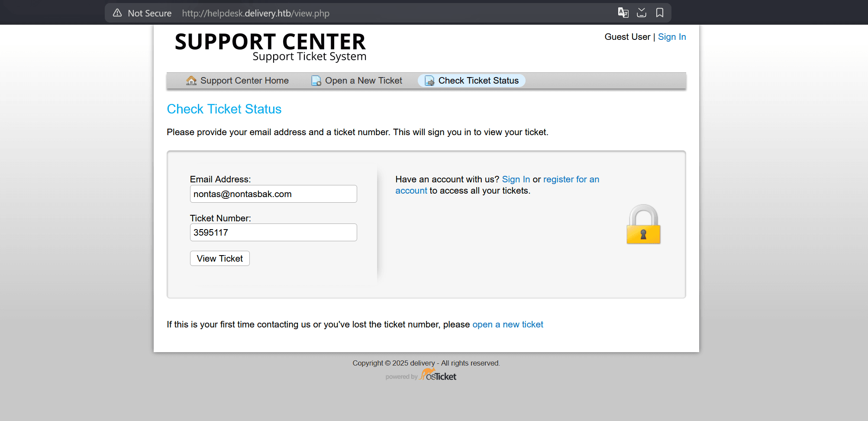Select the Check Ticket Status tab
Image resolution: width=868 pixels, height=421 pixels.
coord(478,81)
